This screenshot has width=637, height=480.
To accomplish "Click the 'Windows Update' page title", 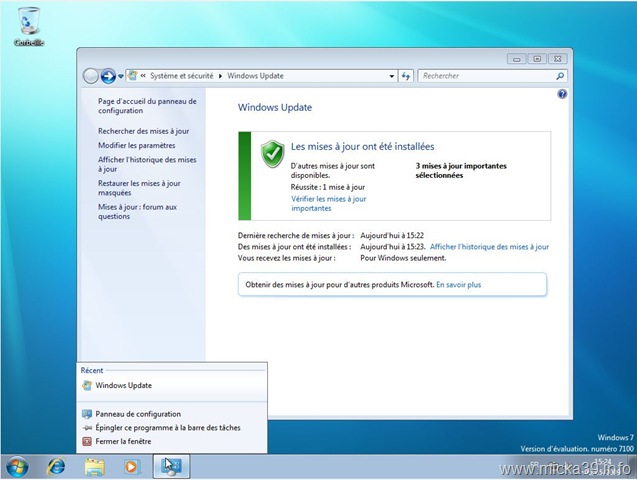I will (275, 108).
